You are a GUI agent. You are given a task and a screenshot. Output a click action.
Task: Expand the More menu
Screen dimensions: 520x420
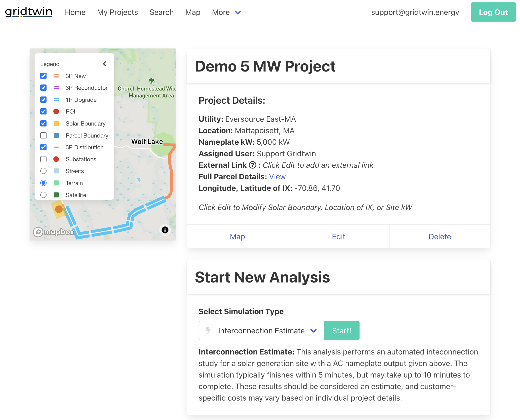point(226,12)
